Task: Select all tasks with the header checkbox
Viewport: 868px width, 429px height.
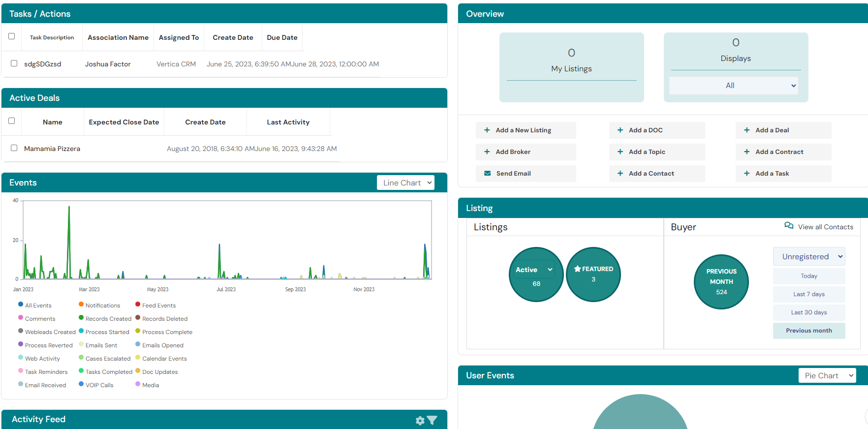Action: coord(12,36)
